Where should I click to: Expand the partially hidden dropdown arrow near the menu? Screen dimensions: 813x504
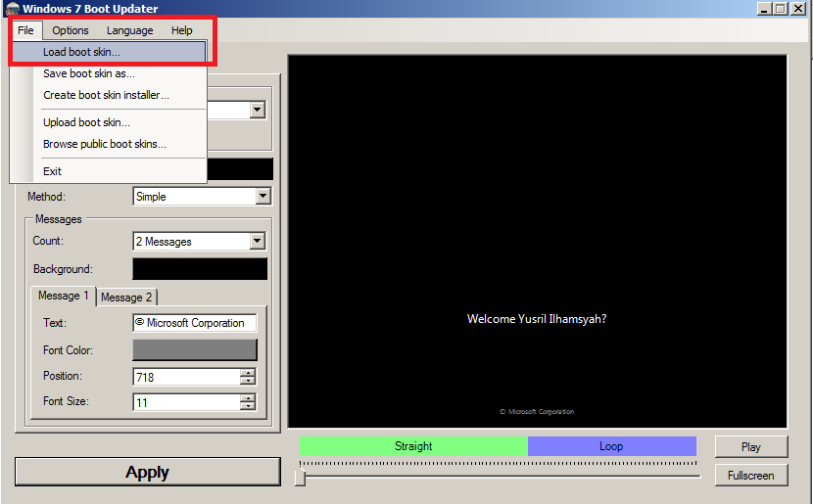click(x=258, y=110)
